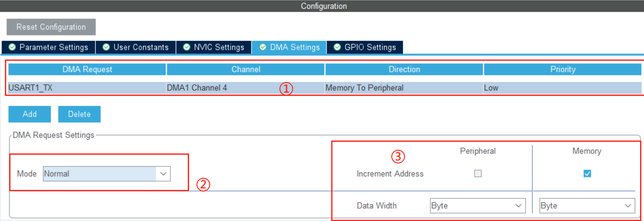Enable Peripheral increment address checkbox
The image size is (644, 221).
click(478, 173)
